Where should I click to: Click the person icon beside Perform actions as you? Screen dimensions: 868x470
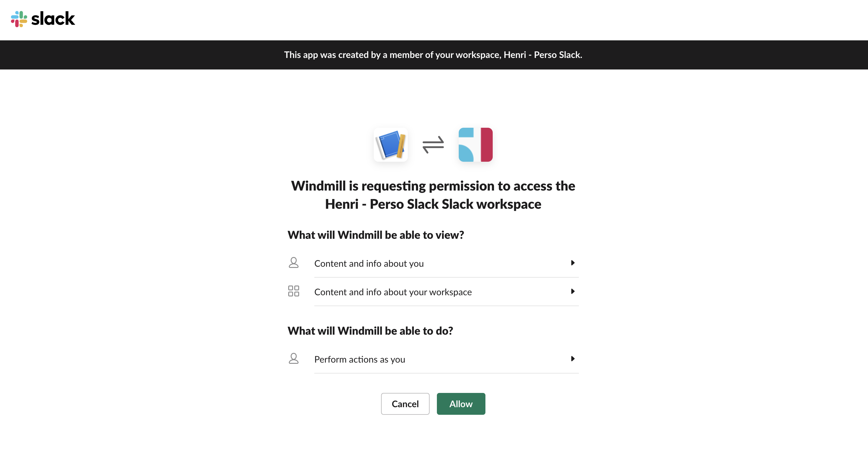[x=293, y=358]
